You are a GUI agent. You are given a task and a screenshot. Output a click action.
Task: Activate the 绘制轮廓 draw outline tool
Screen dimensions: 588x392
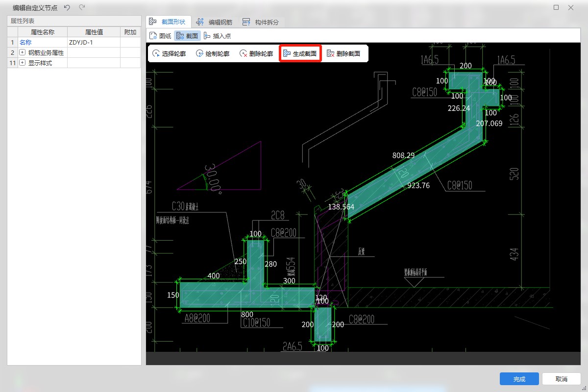[213, 53]
